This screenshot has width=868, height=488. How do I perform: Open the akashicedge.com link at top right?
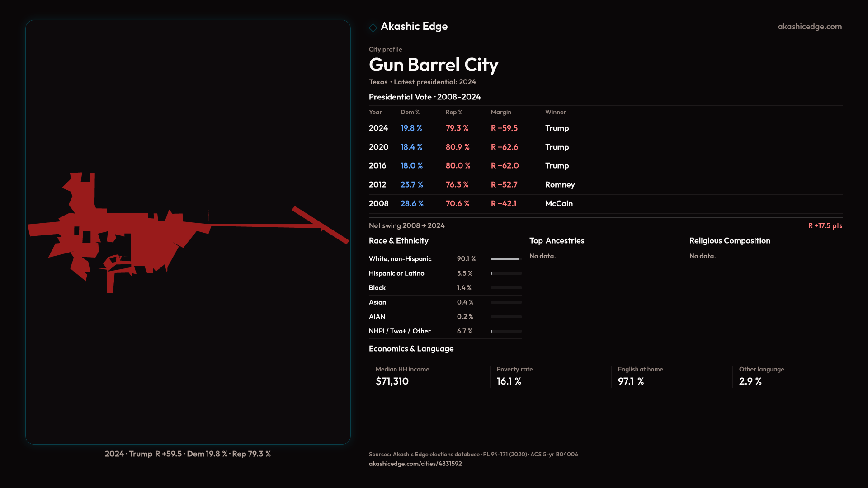pos(809,27)
